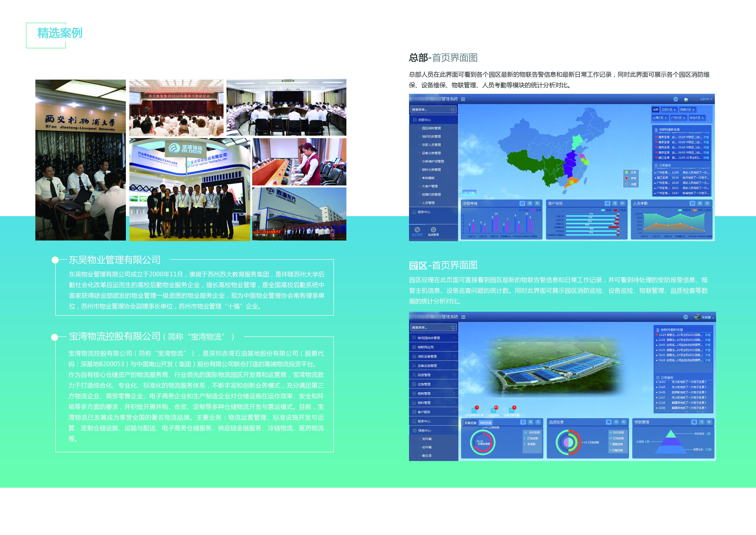Click gear icon beside 日常事务 in park screenshot
This screenshot has width=756, height=535.
(658, 377)
